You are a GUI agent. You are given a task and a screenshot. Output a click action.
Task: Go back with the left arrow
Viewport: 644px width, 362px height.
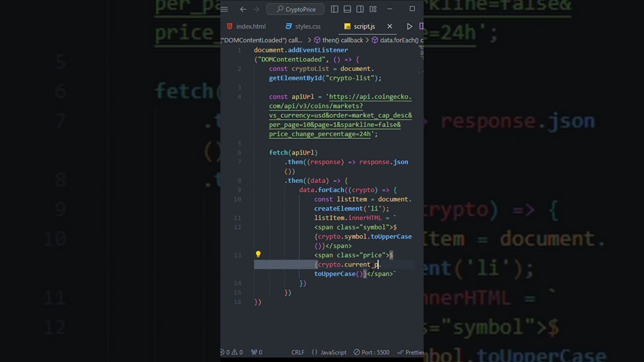[243, 9]
